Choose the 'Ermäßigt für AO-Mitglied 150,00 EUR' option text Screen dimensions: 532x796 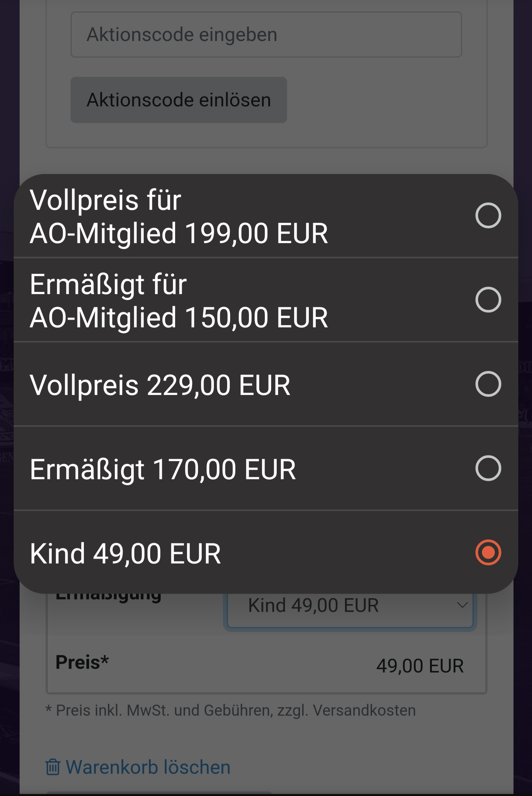(x=179, y=301)
